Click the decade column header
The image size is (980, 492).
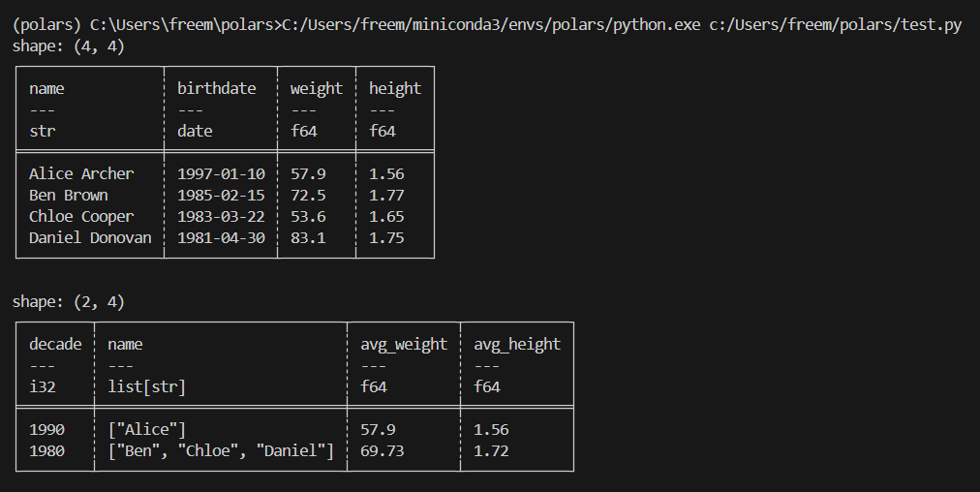tap(55, 345)
